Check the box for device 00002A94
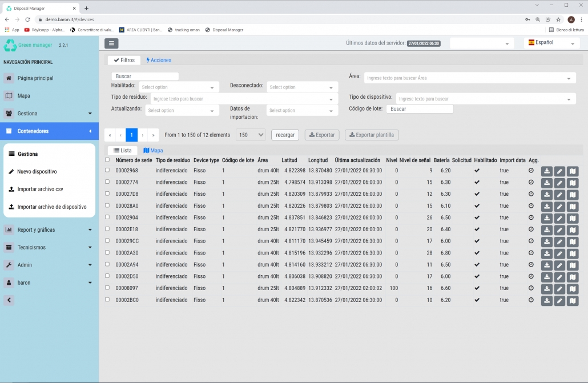The height and width of the screenshot is (383, 588). click(107, 264)
